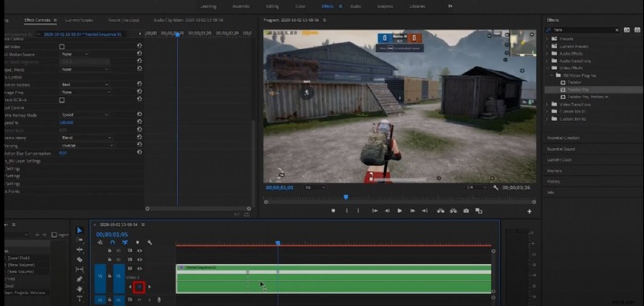Screen dimensions: 644x306
Task: Select the Selection tool in the timeline toolbar
Action: 80,230
